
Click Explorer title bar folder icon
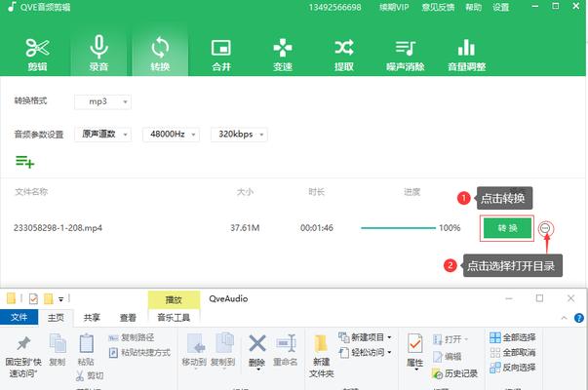[12, 298]
